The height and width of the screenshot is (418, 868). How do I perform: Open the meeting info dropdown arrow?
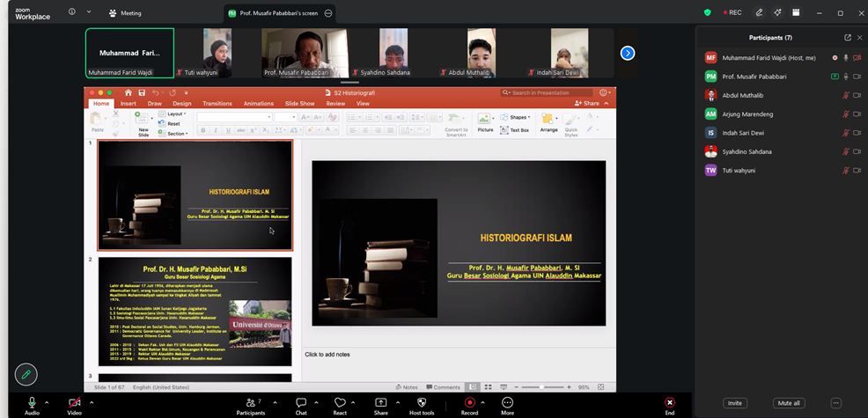pos(89,12)
